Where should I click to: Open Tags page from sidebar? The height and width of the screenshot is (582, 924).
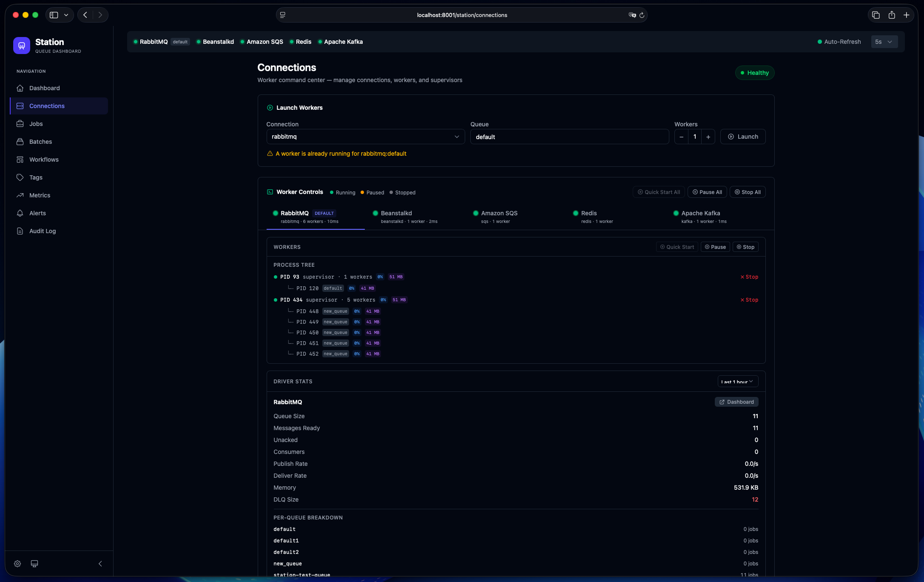[36, 177]
